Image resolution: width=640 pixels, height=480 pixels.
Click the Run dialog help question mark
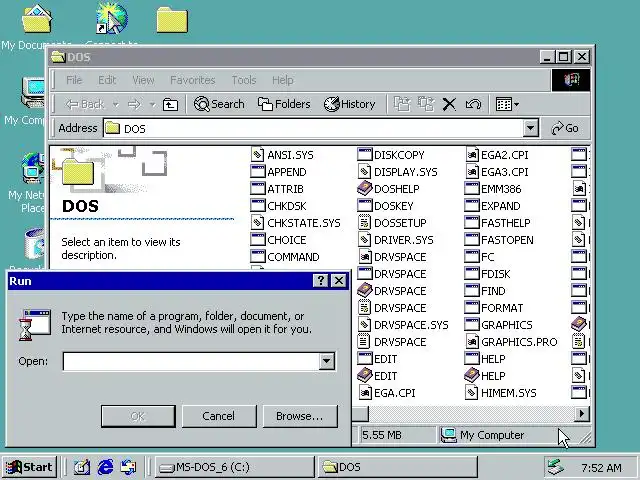(x=320, y=281)
